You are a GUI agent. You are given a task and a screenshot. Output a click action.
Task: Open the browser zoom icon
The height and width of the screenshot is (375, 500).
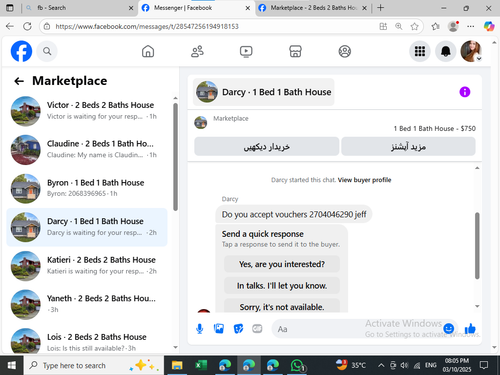point(399,26)
